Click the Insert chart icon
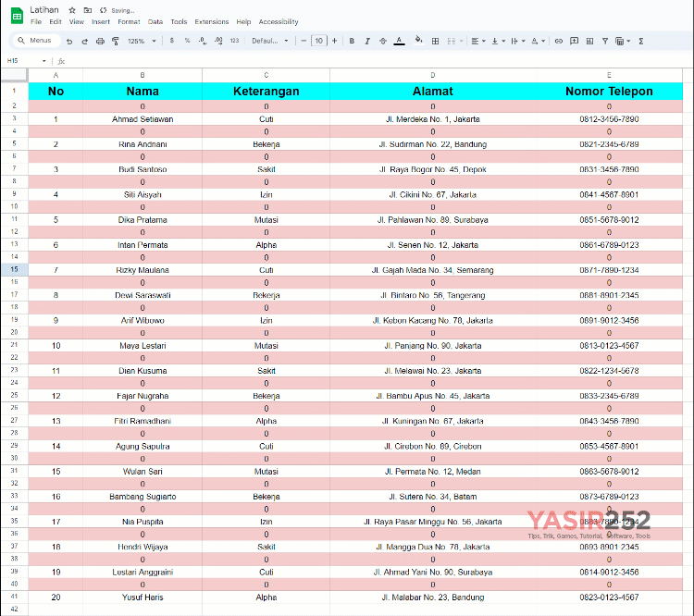This screenshot has height=616, width=694. point(589,41)
